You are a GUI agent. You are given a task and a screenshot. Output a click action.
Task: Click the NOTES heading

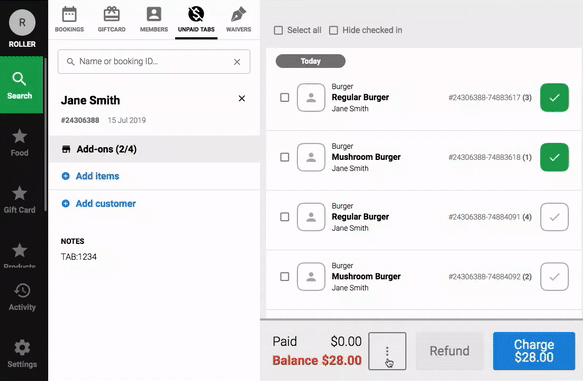coord(73,241)
